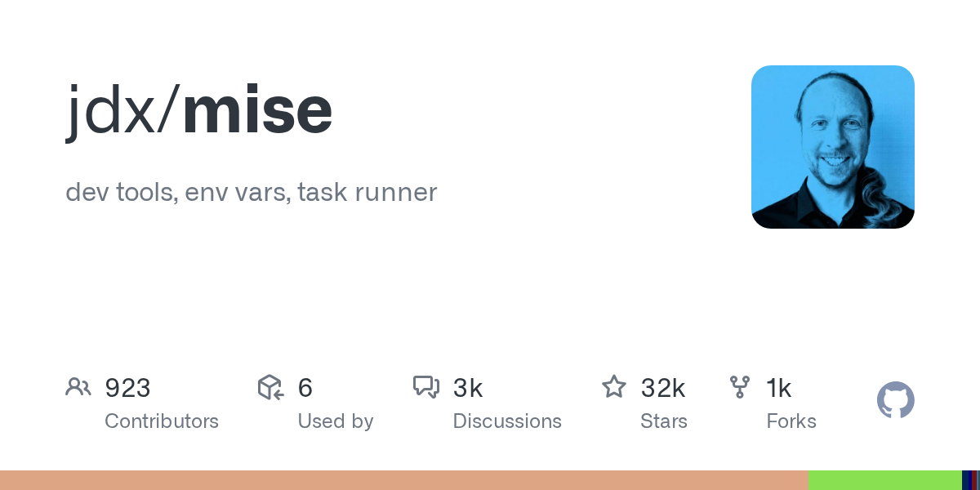Click the Contributors people icon

point(78,387)
